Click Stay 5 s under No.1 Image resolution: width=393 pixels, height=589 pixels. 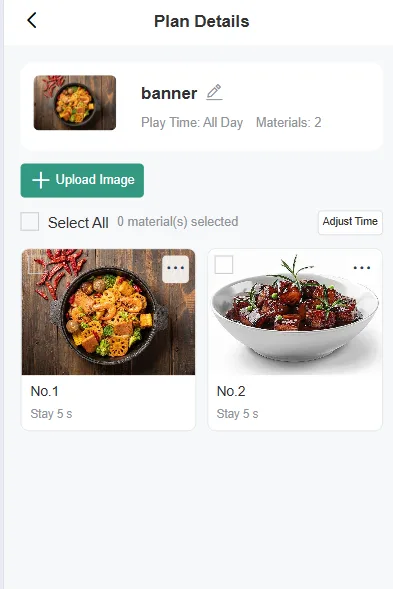tap(51, 414)
